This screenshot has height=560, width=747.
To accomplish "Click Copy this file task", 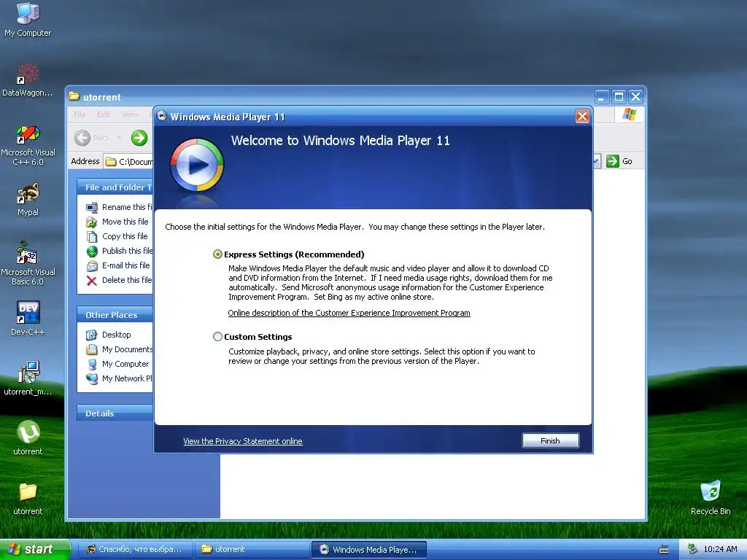I will pyautogui.click(x=117, y=236).
